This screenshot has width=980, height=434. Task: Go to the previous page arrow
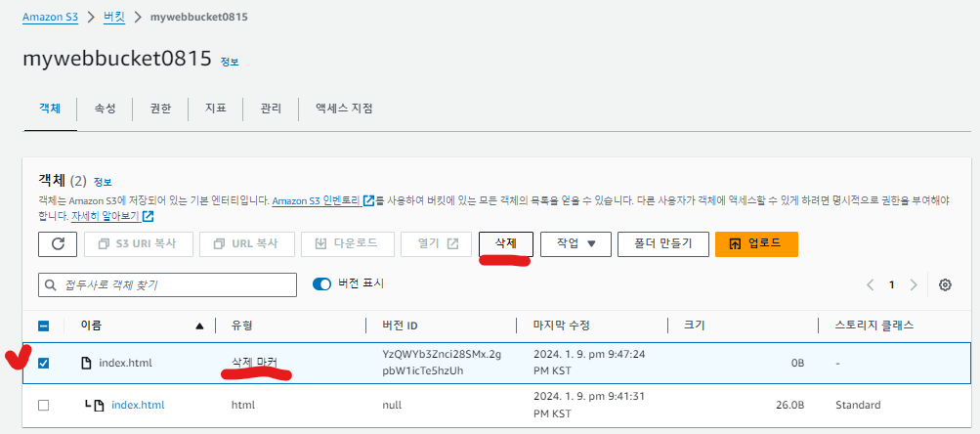[870, 285]
